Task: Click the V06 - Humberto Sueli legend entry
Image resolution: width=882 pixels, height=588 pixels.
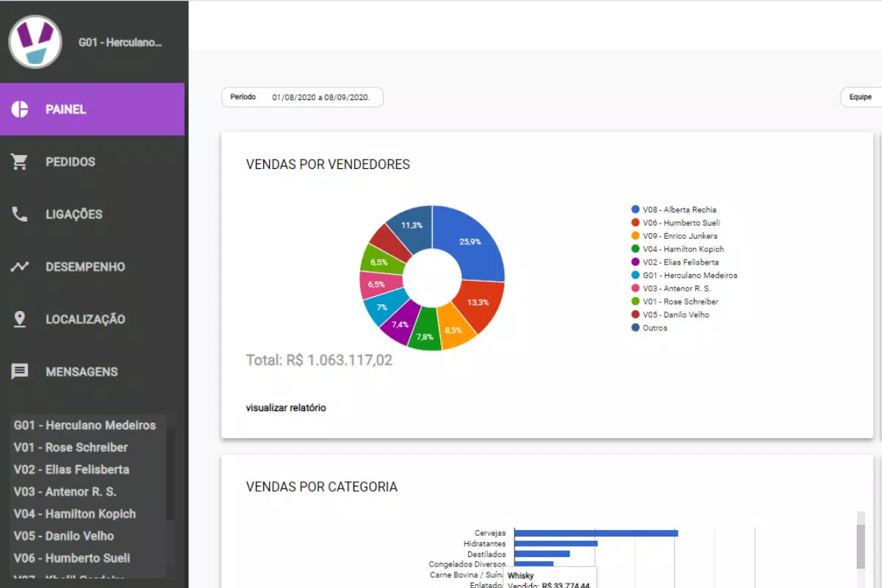Action: pyautogui.click(x=681, y=223)
